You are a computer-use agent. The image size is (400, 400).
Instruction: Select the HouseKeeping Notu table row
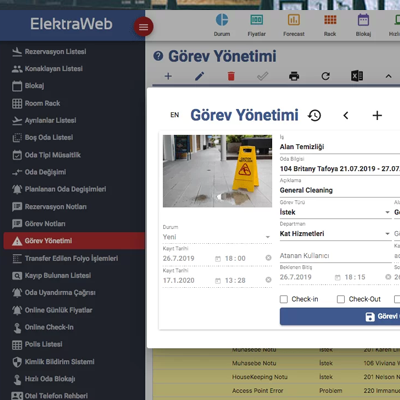[x=276, y=377]
